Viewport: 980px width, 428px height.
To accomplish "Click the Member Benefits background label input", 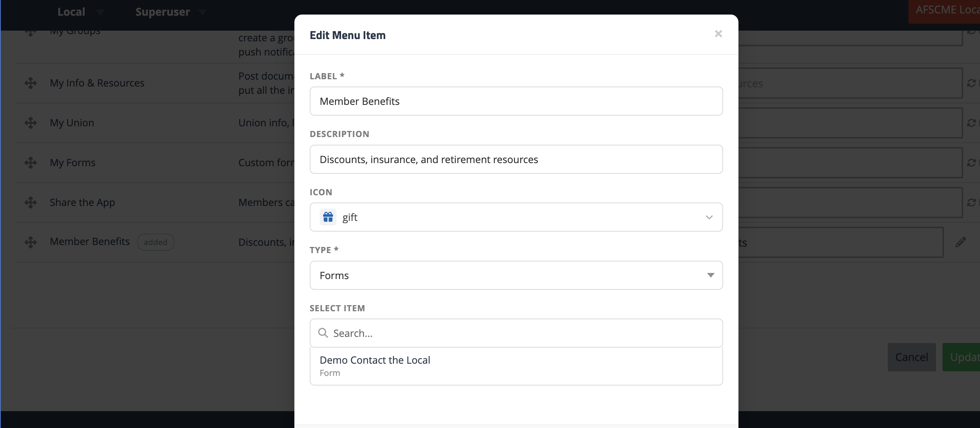I will [841, 242].
